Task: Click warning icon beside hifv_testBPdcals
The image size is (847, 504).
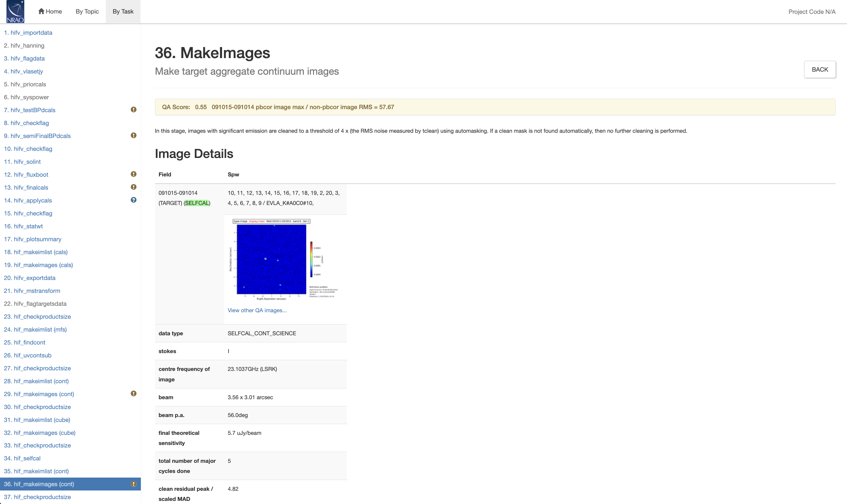Action: [133, 110]
